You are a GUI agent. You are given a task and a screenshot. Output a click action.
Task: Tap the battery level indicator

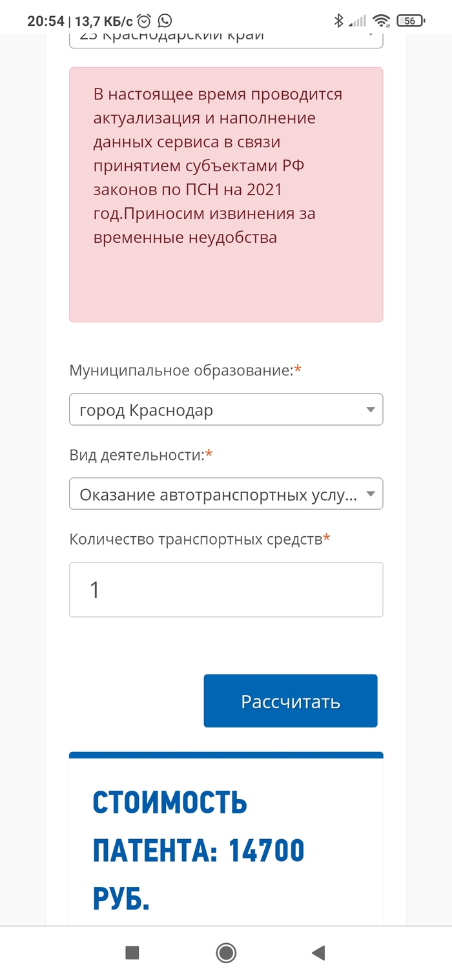tap(411, 21)
